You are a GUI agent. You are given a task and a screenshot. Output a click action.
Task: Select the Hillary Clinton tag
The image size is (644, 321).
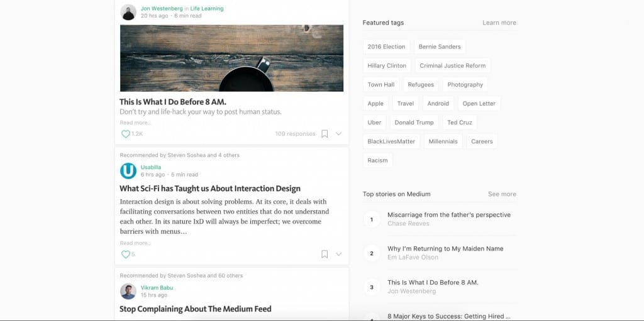(x=387, y=66)
